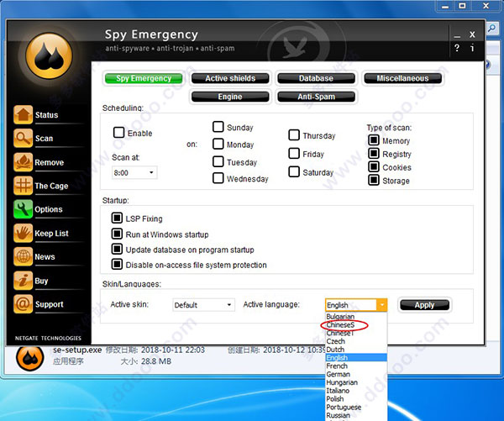Click the question mark help icon
Viewport: 504px width, 421px height.
click(x=457, y=48)
